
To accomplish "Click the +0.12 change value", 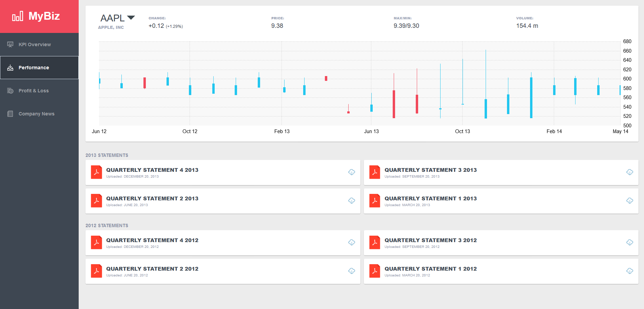I will pos(156,26).
